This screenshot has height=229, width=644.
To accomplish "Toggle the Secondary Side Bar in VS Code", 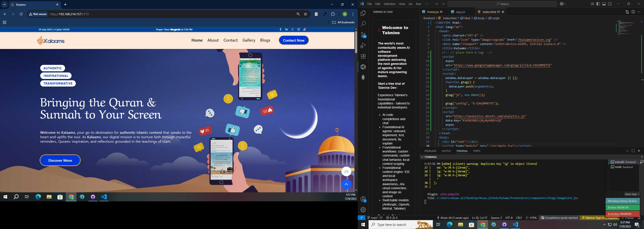I will coord(610,4).
